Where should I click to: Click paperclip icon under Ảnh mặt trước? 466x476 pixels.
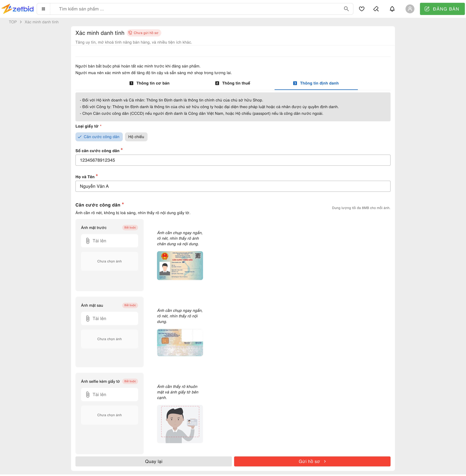88,241
